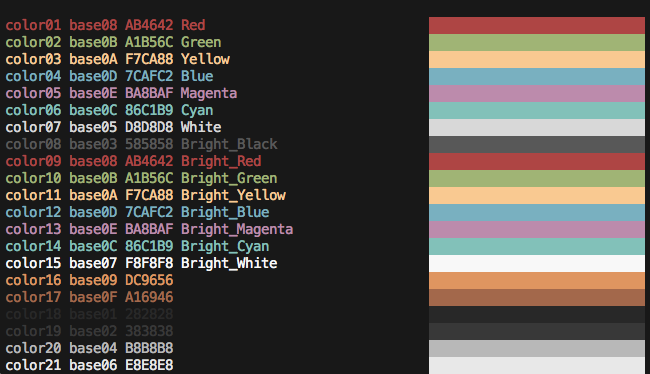Click 'base05' in the color07 row
The width and height of the screenshot is (650, 374).
(x=93, y=127)
